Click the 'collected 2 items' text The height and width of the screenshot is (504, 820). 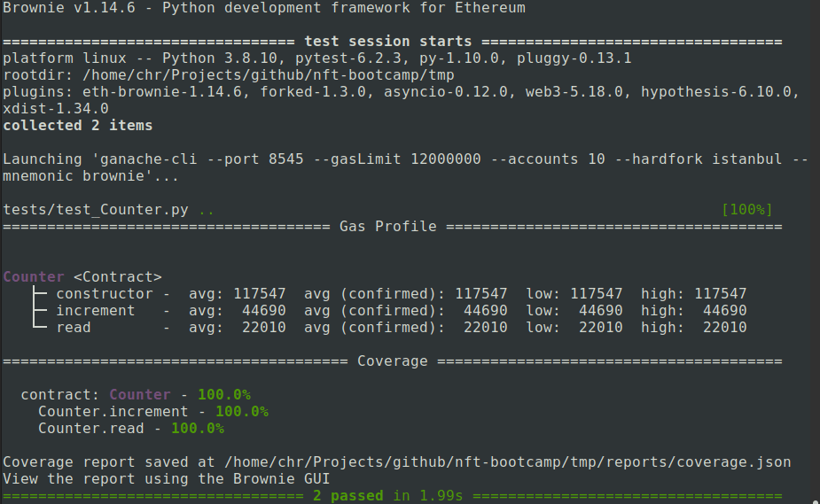(77, 126)
